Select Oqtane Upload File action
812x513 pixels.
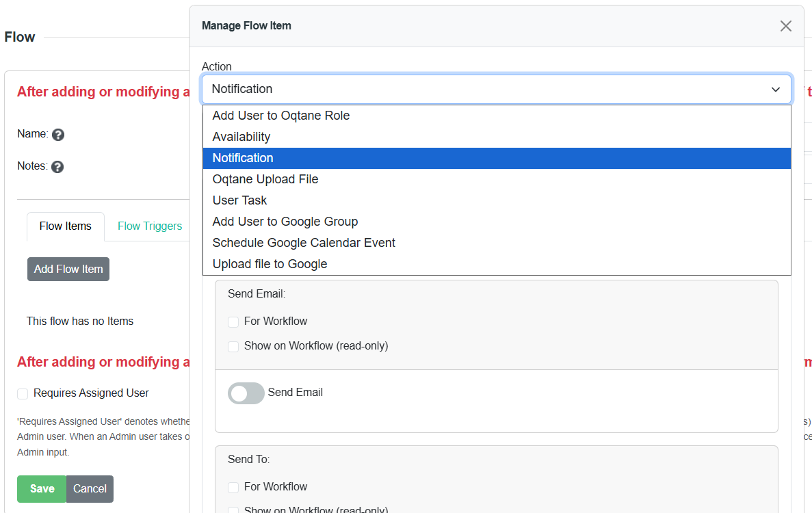coord(497,179)
